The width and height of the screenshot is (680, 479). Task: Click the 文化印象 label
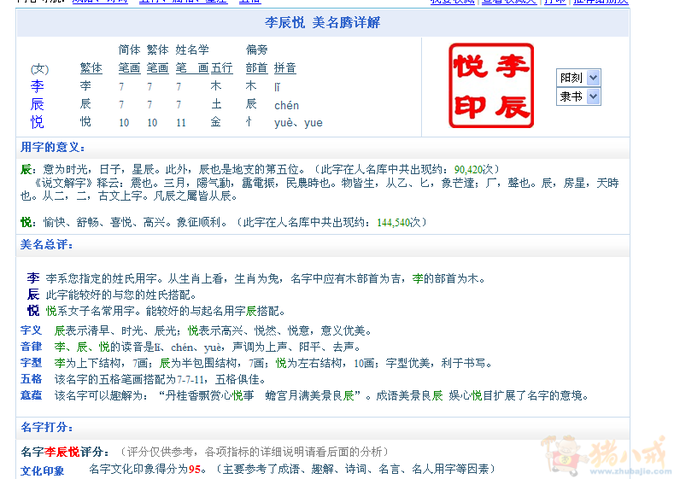point(42,471)
